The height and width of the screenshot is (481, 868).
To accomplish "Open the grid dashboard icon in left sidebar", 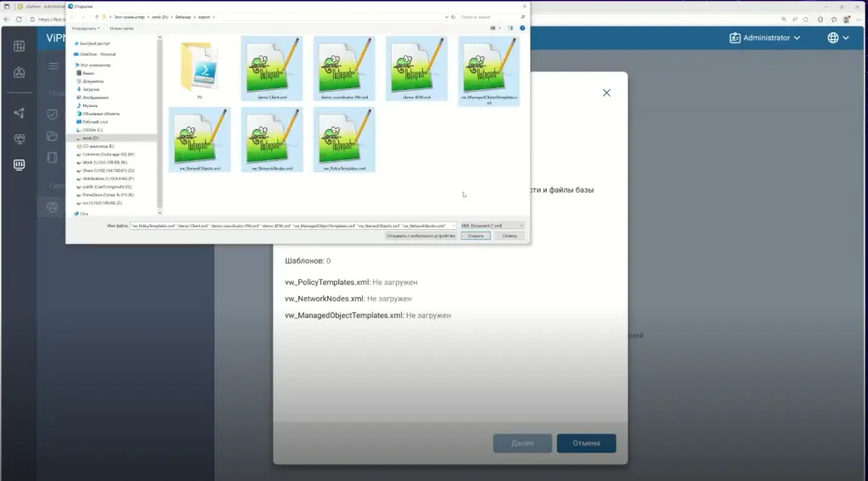I will [19, 46].
